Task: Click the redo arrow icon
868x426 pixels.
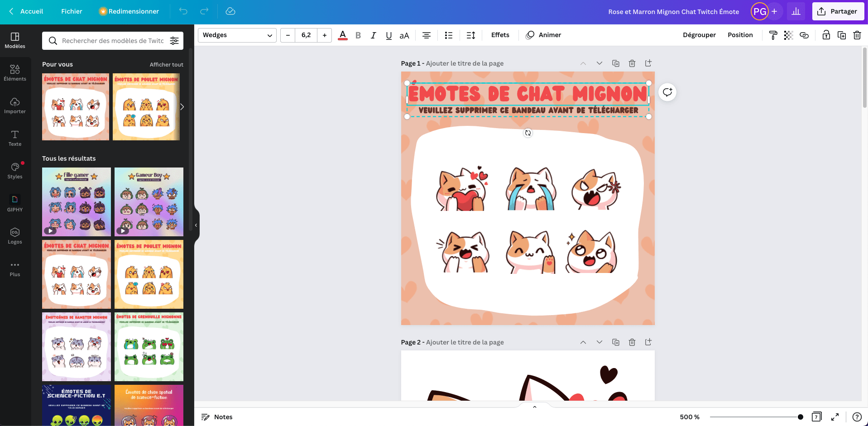Action: click(x=204, y=11)
